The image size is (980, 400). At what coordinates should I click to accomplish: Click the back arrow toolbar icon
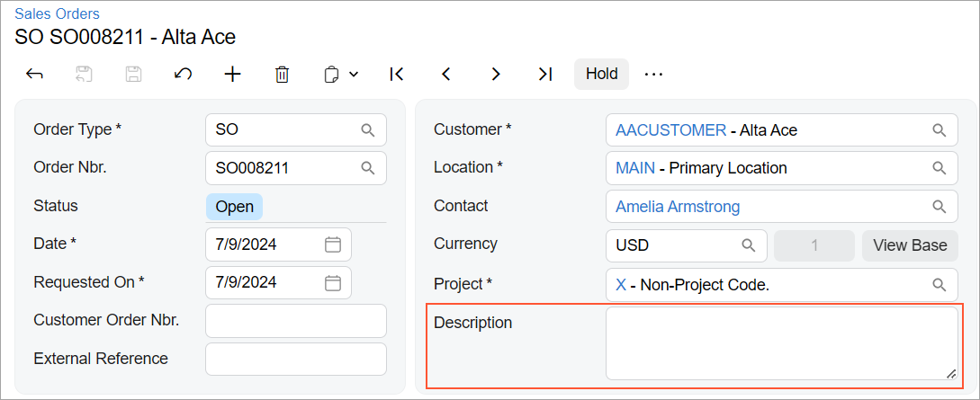point(35,74)
